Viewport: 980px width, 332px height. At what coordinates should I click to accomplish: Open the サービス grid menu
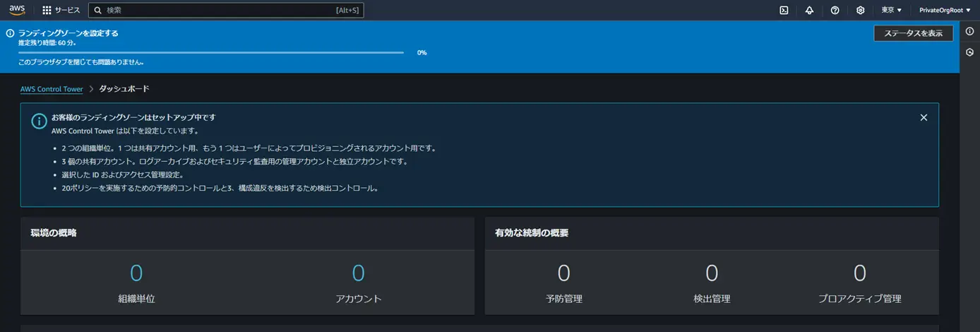coord(47,11)
